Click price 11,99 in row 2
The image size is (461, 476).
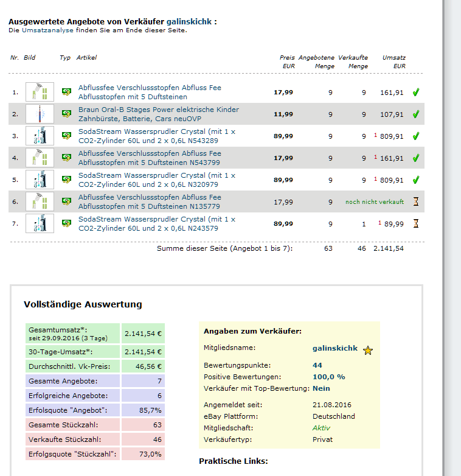pos(283,114)
